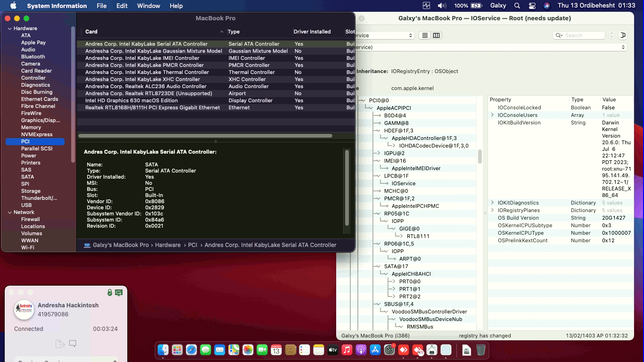The image size is (644, 362).
Task: Expand the IORegistryPlanes property row
Action: click(493, 210)
